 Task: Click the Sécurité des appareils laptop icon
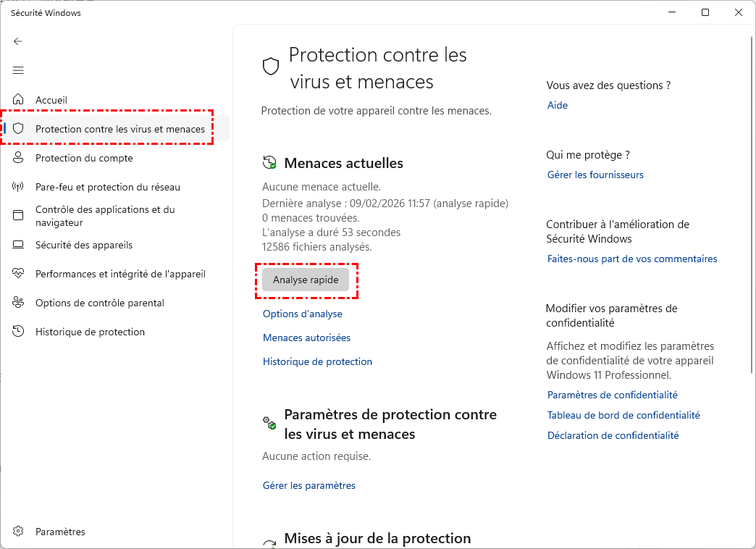19,245
